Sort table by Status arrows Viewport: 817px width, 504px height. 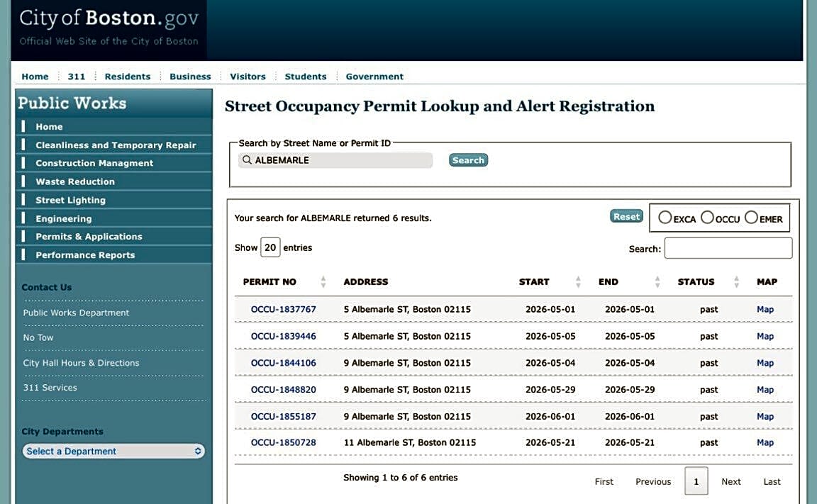click(x=736, y=281)
